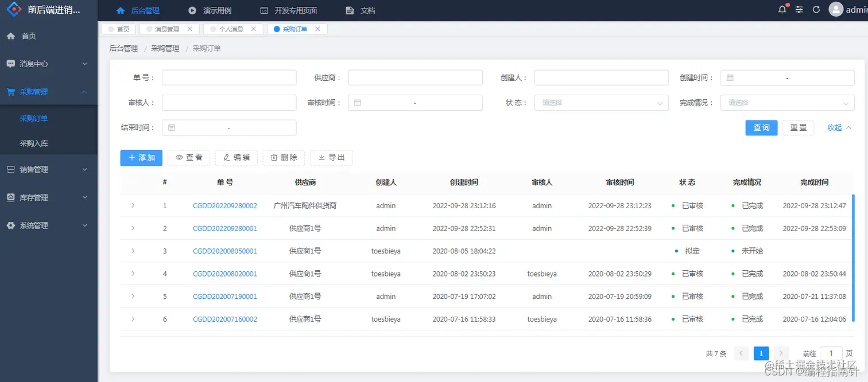Focus the 审核人 input field
Screen dimensions: 868x382
pos(229,103)
